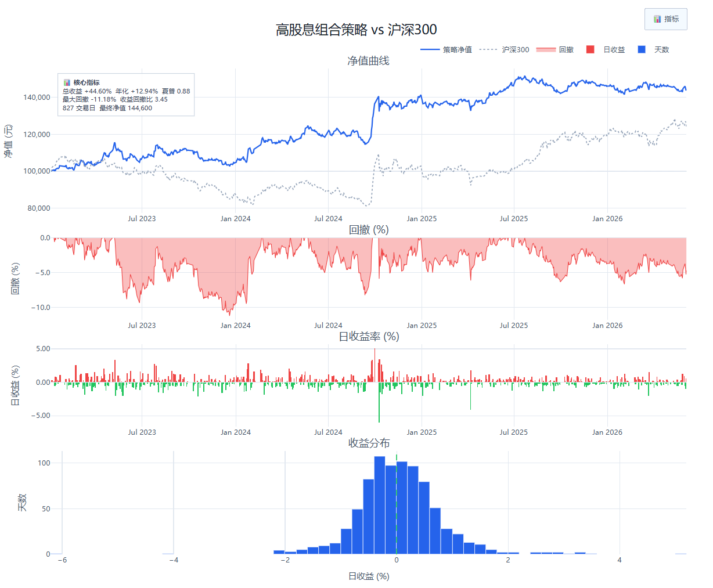The width and height of the screenshot is (713, 588).
Task: Click the 净值曲线 subplot title
Action: click(x=368, y=61)
